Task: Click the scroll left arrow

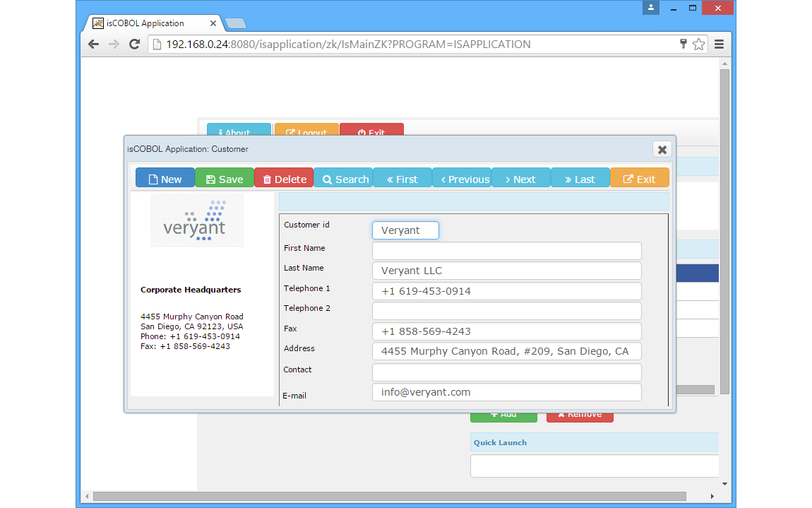Action: coord(87,496)
